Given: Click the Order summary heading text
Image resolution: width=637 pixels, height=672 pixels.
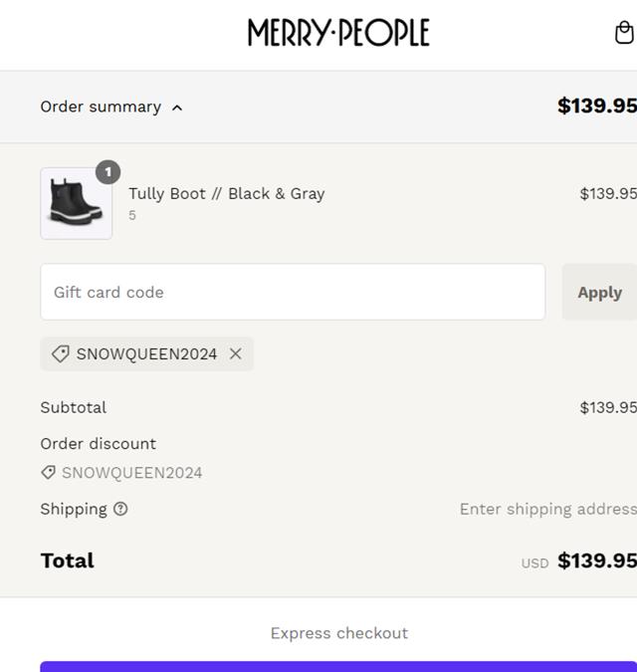Looking at the screenshot, I should [101, 107].
